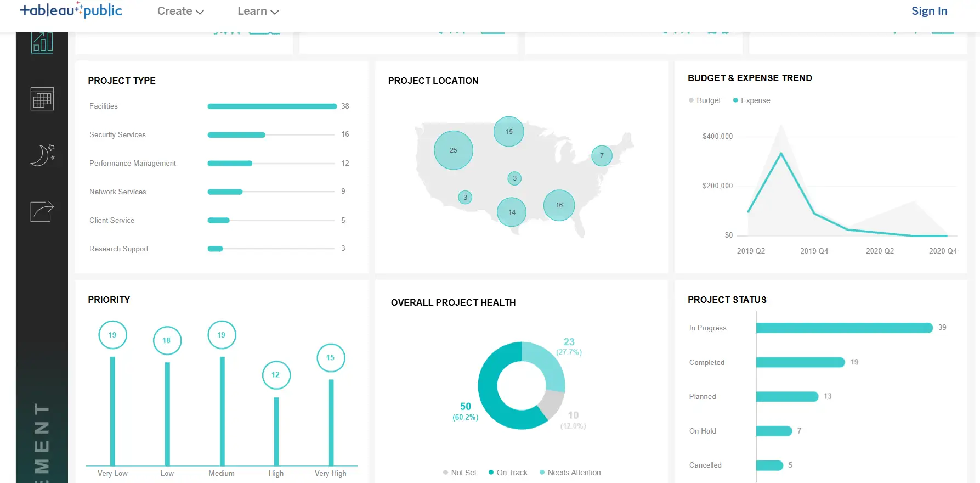Click the On Track legend item
980x483 pixels.
click(508, 473)
